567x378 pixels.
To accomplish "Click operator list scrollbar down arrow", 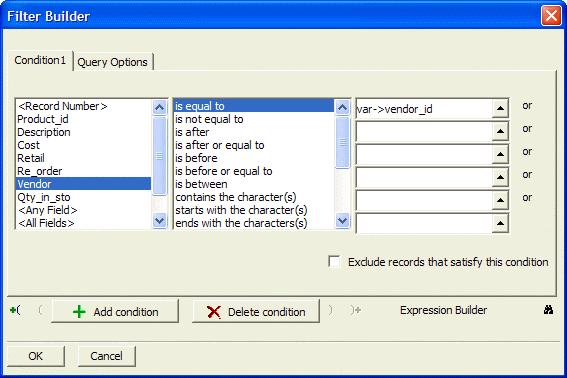I will tap(342, 220).
